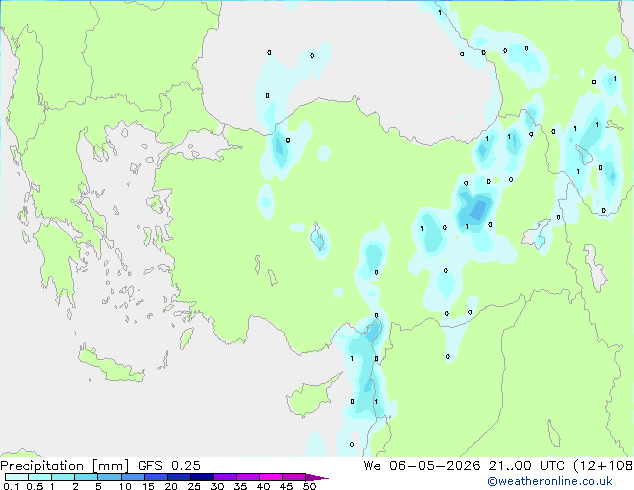Pick legend swatch between 35 and 40

pos(247,477)
